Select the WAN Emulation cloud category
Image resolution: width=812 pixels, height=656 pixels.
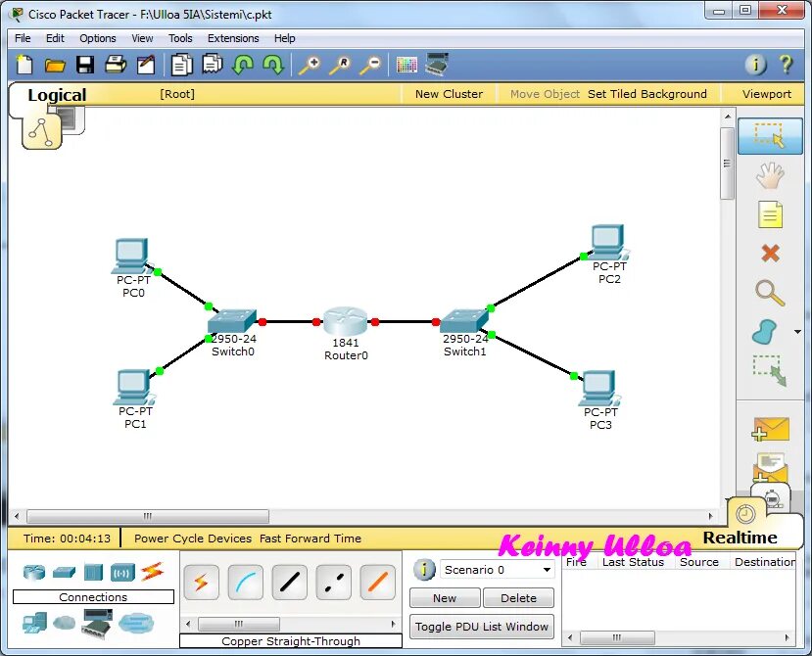pos(64,623)
